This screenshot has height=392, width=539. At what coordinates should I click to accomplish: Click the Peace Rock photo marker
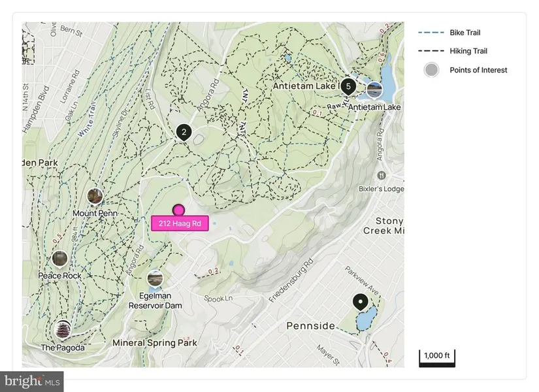pos(59,259)
